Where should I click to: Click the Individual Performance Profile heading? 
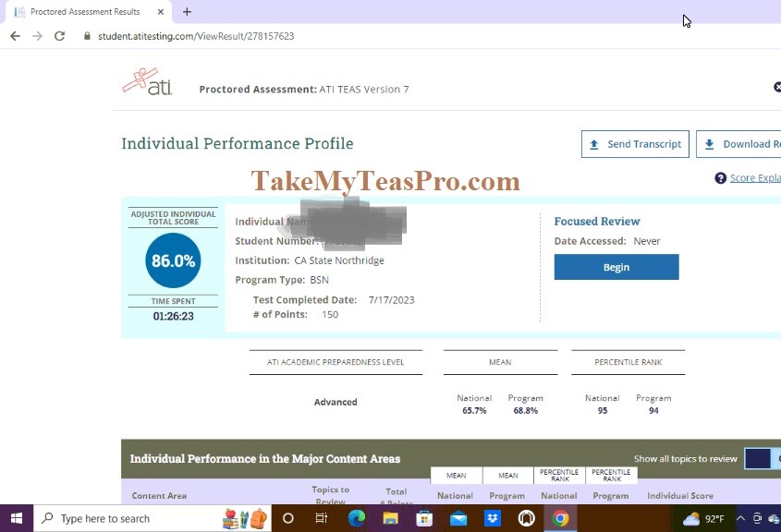[238, 143]
